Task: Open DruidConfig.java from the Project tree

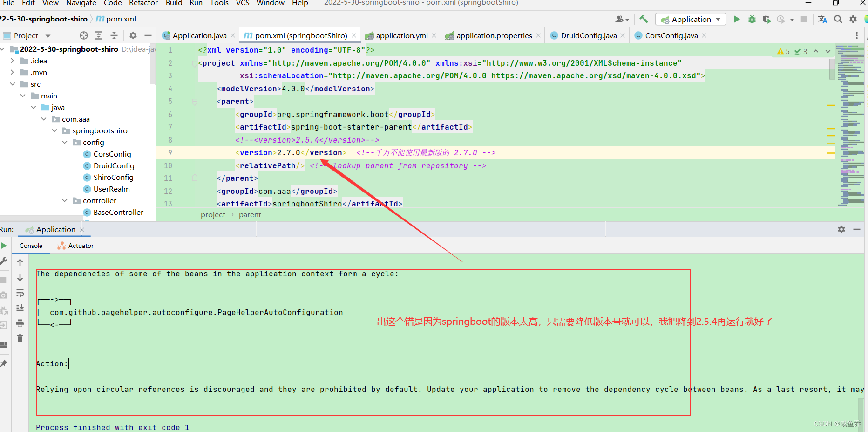Action: tap(115, 165)
